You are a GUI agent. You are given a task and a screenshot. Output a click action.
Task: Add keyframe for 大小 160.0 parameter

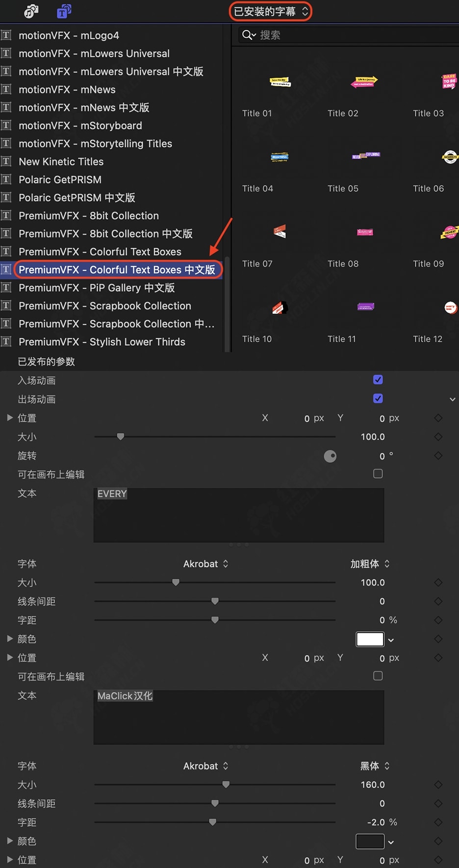[438, 785]
